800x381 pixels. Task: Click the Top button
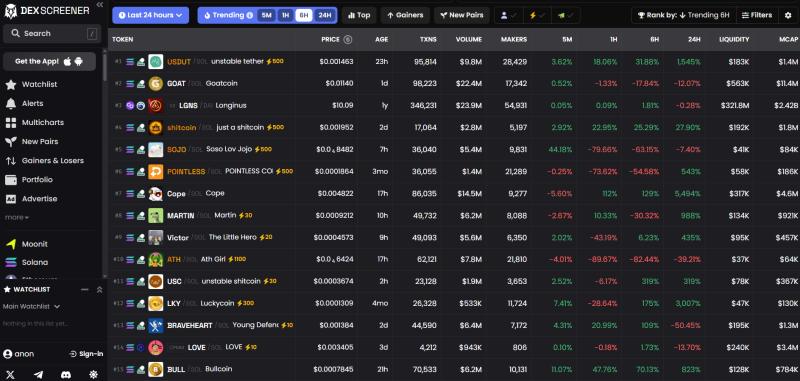click(359, 15)
